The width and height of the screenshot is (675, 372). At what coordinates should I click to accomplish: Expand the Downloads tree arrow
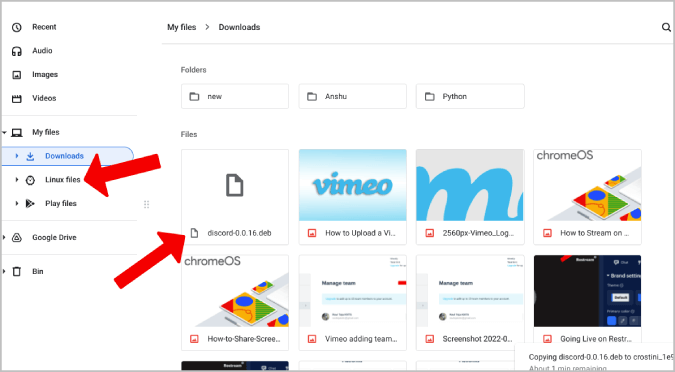pyautogui.click(x=17, y=156)
